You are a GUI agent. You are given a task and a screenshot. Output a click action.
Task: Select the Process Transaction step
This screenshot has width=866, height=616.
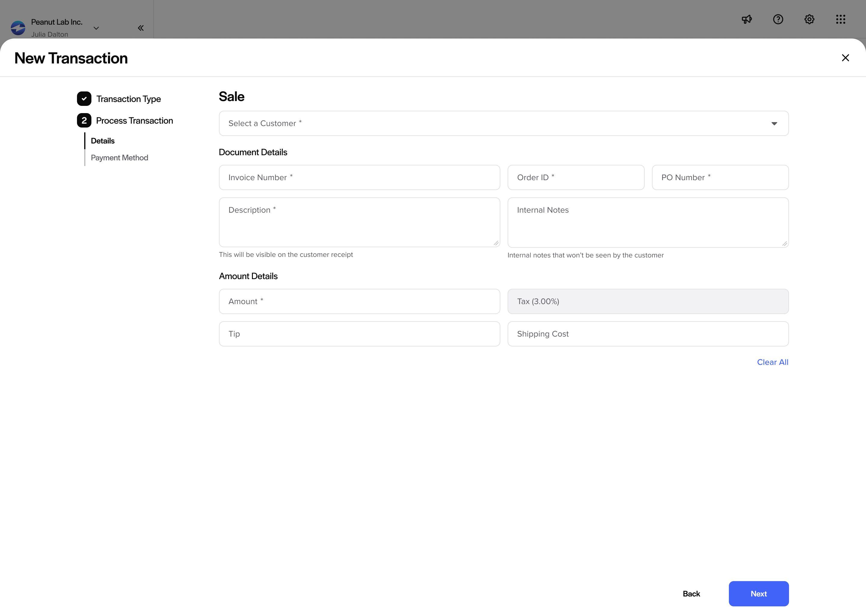coord(135,121)
